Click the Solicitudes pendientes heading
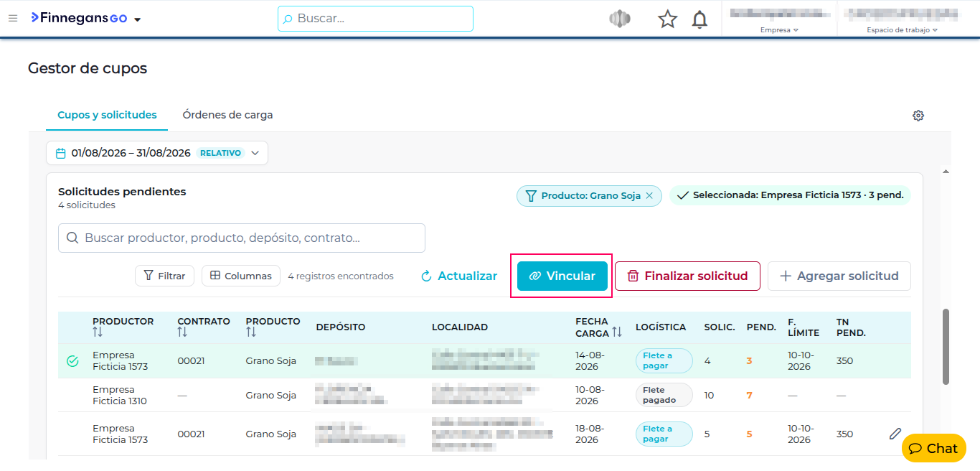Viewport: 980px width, 471px height. click(x=122, y=192)
